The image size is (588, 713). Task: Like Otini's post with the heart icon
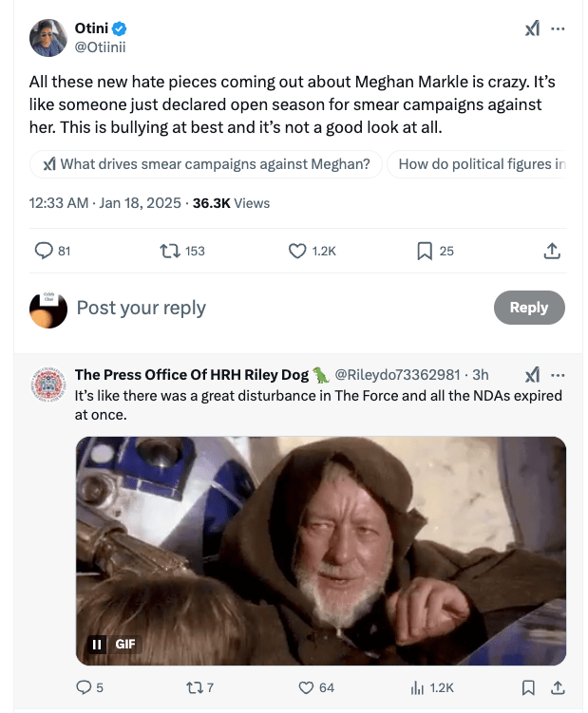297,251
